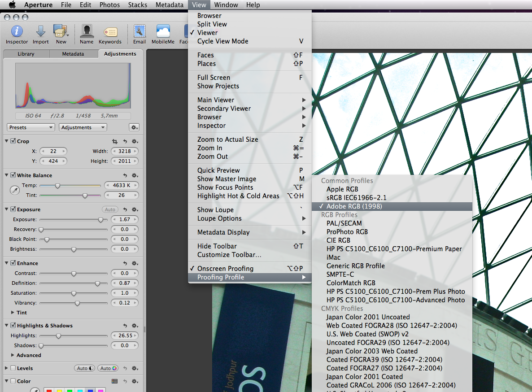The image size is (532, 392).
Task: Open the Apple menu
Action: 12,5
